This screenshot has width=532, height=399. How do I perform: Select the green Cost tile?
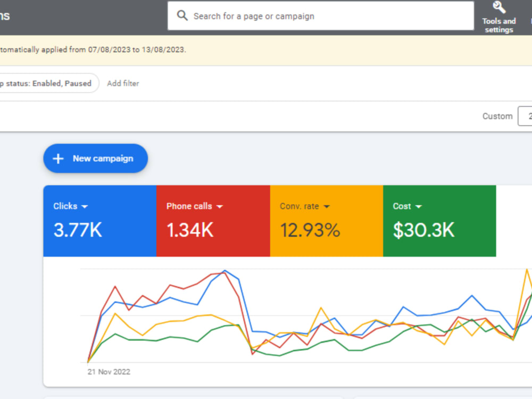click(x=439, y=221)
